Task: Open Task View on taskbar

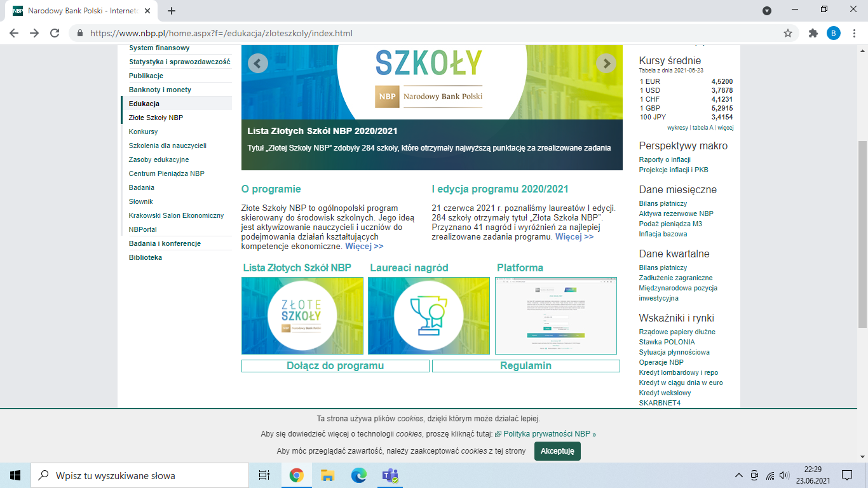Action: 264,475
